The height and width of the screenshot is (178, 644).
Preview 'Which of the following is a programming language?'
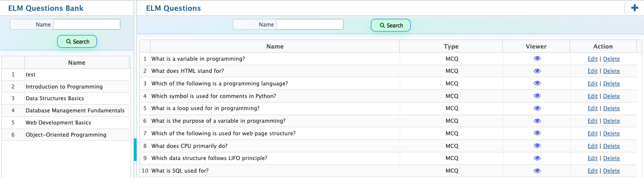click(x=537, y=84)
